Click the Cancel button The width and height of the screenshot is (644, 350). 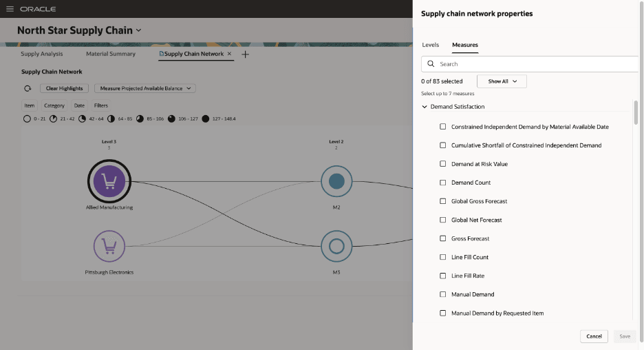point(594,336)
